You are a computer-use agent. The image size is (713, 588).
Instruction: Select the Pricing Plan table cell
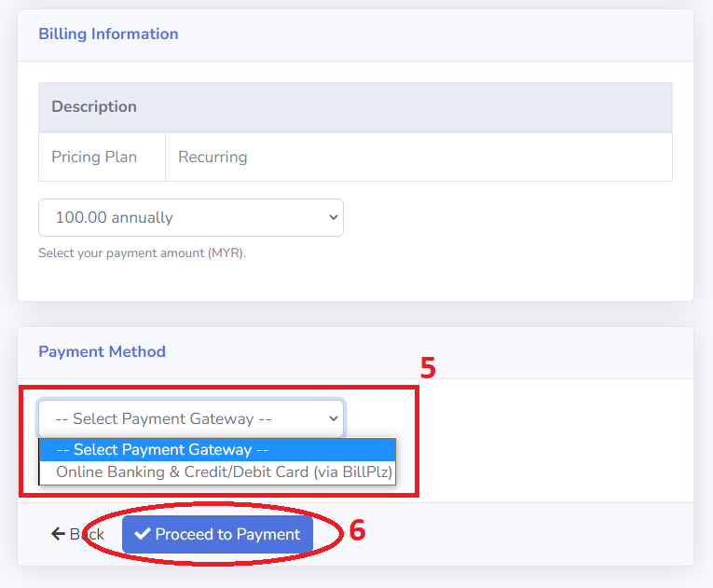point(102,157)
